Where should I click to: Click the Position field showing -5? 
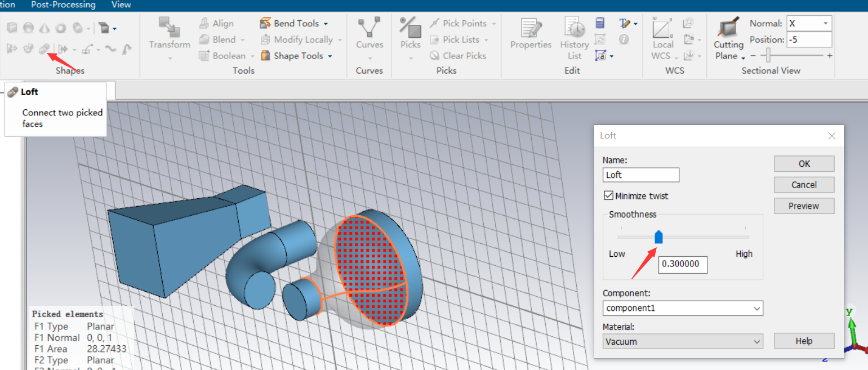[809, 39]
